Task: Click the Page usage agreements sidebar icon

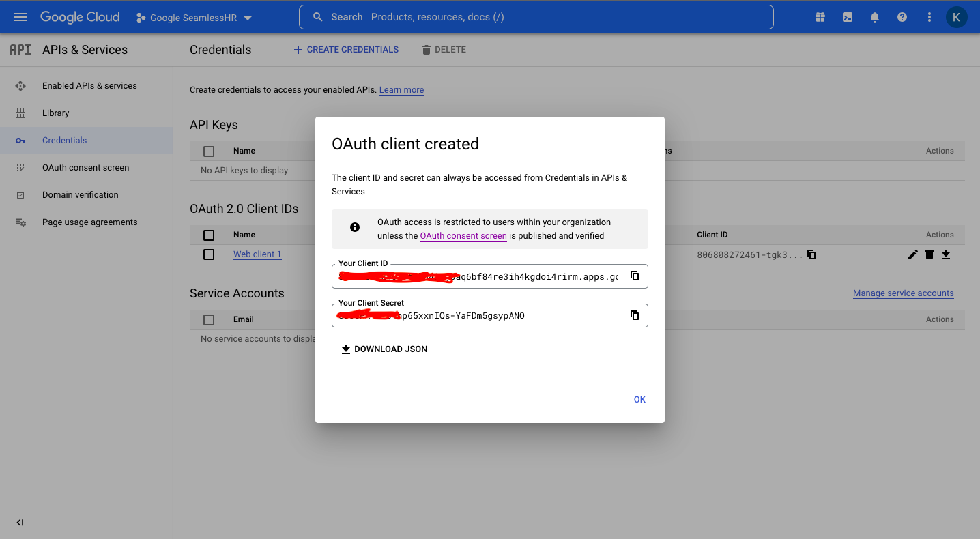Action: [x=20, y=222]
